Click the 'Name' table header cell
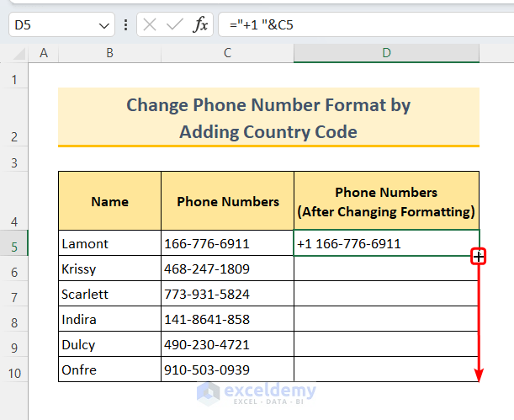514x420 pixels. pyautogui.click(x=110, y=200)
